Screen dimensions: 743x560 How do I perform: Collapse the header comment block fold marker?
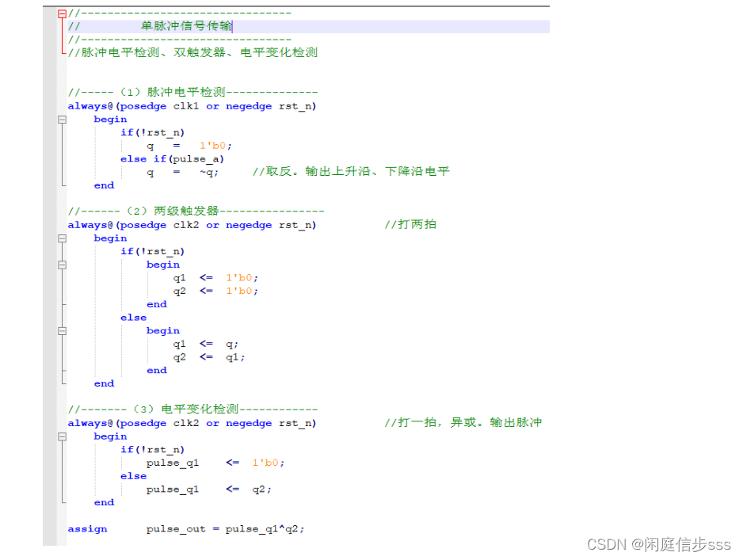point(62,13)
